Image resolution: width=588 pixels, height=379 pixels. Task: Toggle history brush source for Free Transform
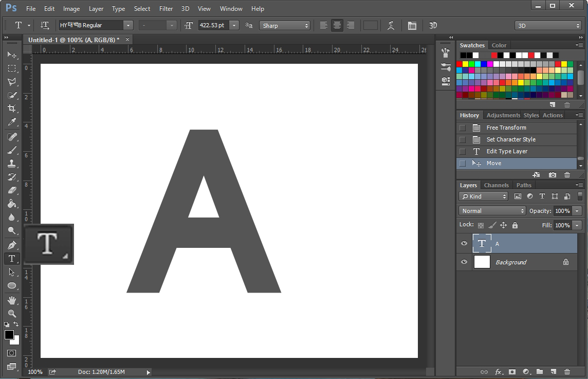(x=463, y=128)
